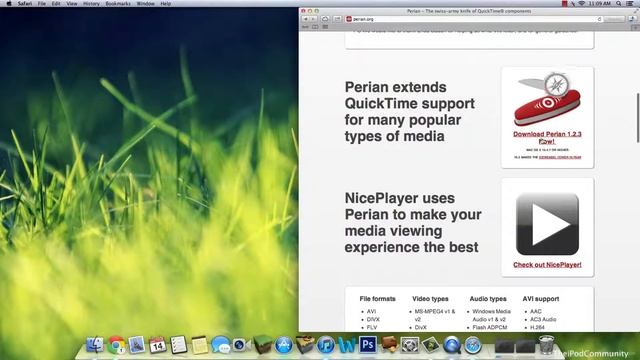Go back in Safari toolbar
Screen dimensions: 640x360
[x=305, y=19]
